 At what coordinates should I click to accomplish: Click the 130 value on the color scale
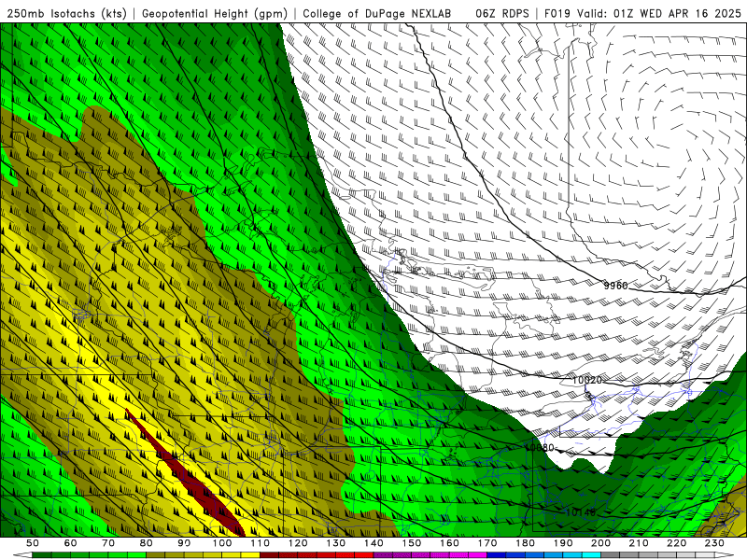point(336,543)
